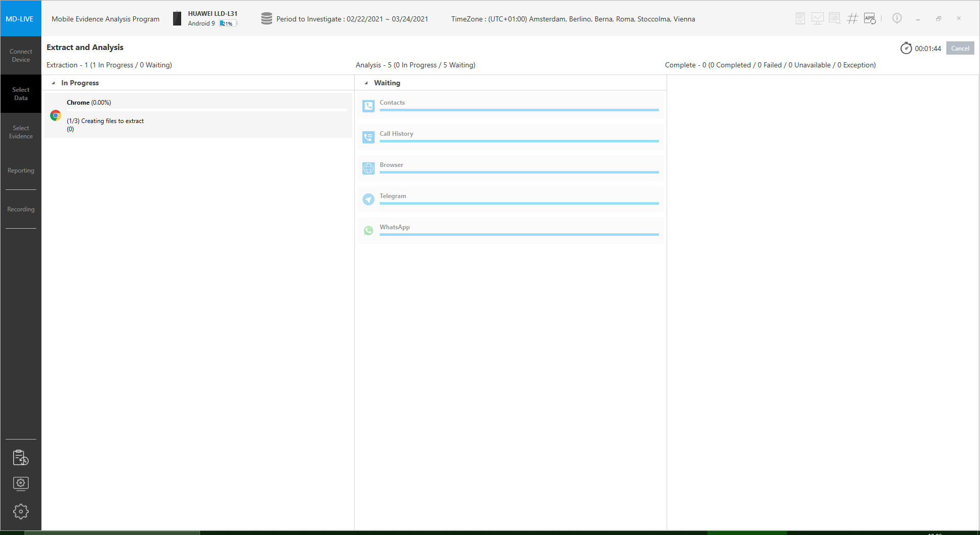The width and height of the screenshot is (980, 535).
Task: Click the device battery indicator
Action: pos(228,23)
